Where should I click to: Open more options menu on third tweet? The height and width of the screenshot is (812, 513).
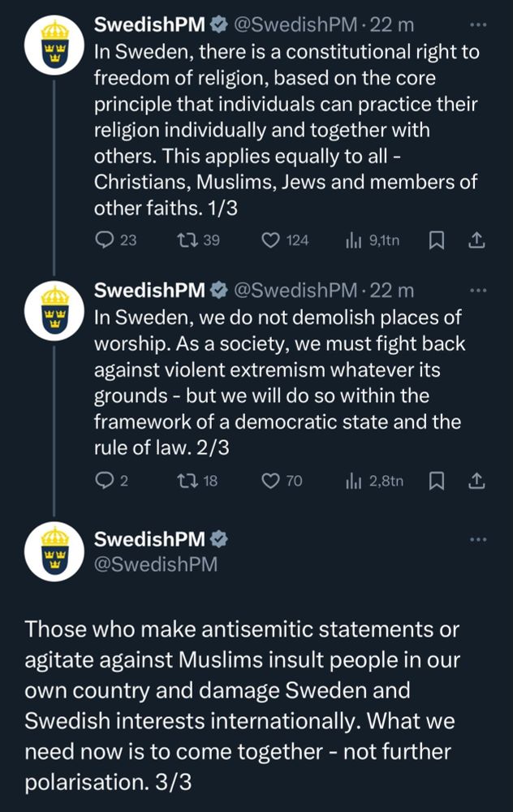(x=478, y=540)
